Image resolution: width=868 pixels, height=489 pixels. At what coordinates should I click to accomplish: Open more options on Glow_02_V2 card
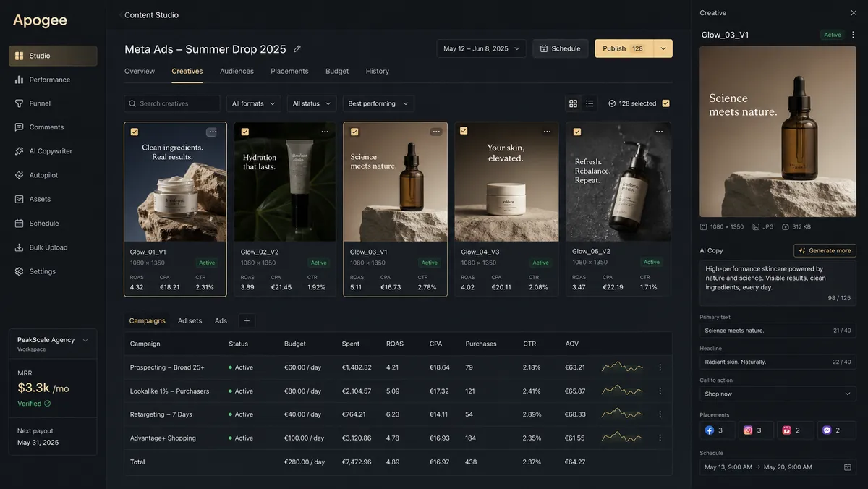tap(325, 132)
